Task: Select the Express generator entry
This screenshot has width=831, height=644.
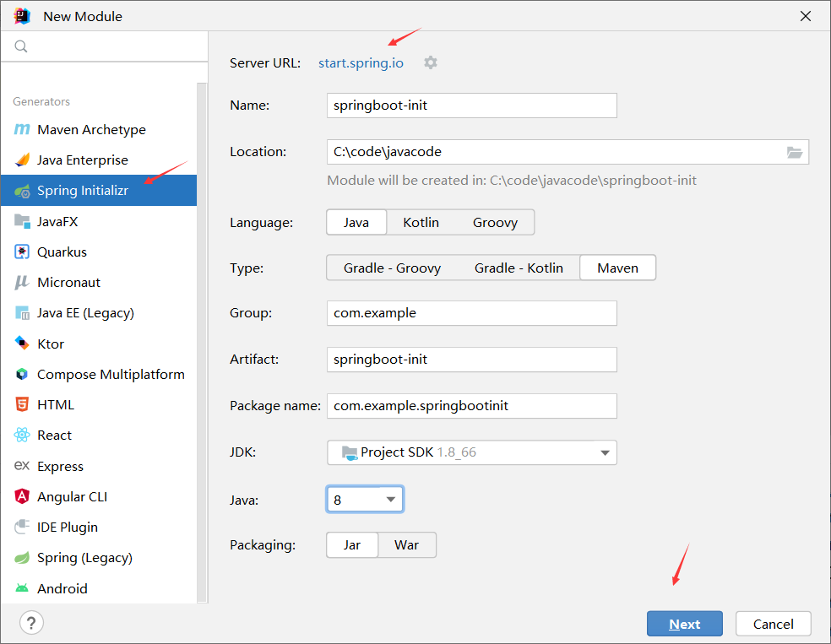Action: (99, 466)
